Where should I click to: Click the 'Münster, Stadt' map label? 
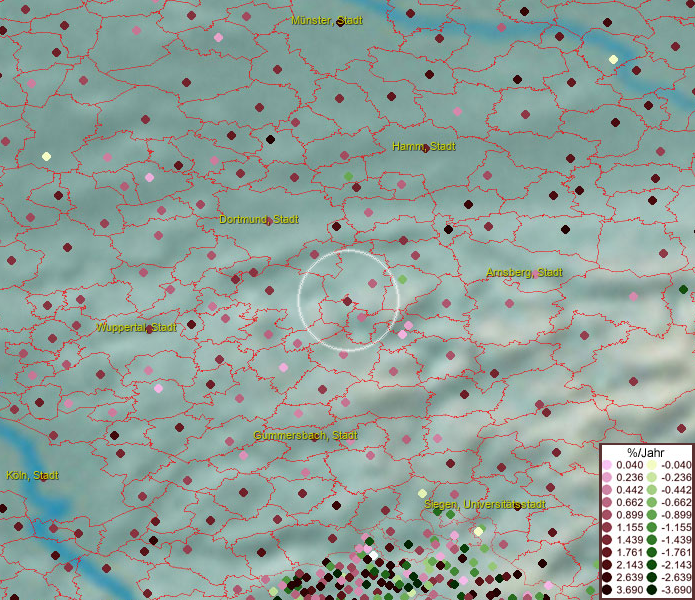[327, 20]
